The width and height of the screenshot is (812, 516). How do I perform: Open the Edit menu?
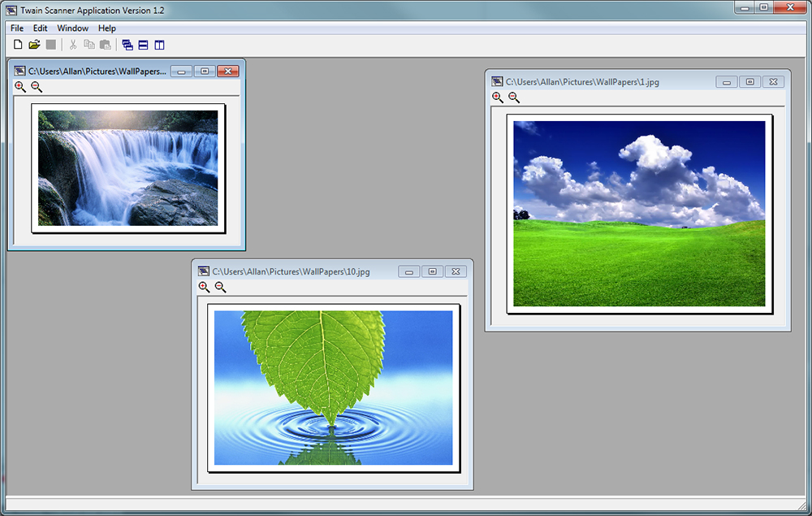40,28
